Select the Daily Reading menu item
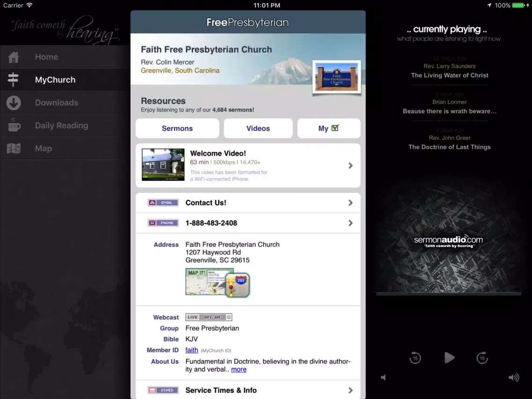 pyautogui.click(x=61, y=126)
